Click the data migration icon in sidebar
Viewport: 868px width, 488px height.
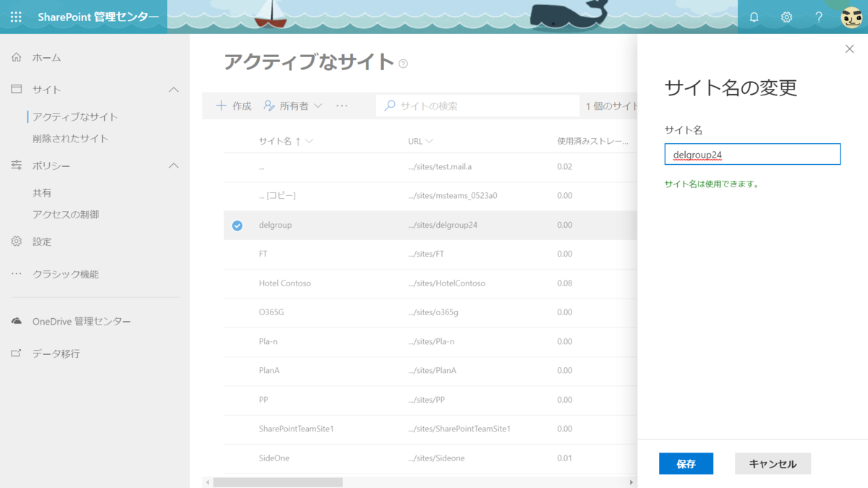(x=17, y=354)
